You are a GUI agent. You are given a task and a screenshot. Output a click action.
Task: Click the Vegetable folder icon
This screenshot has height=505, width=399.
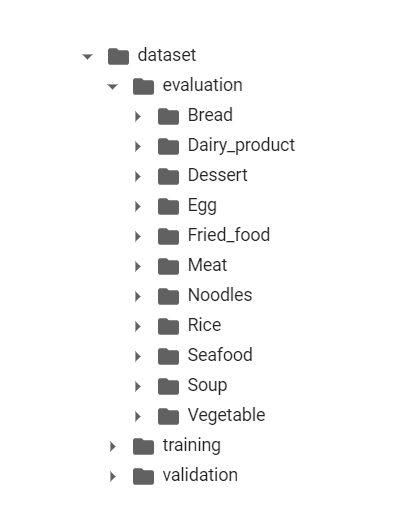point(168,416)
